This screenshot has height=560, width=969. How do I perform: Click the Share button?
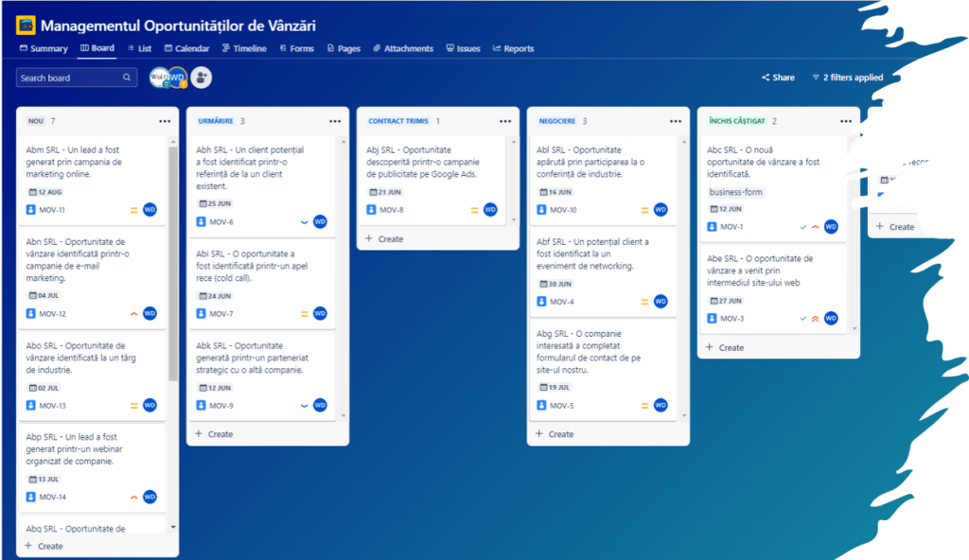pyautogui.click(x=778, y=78)
